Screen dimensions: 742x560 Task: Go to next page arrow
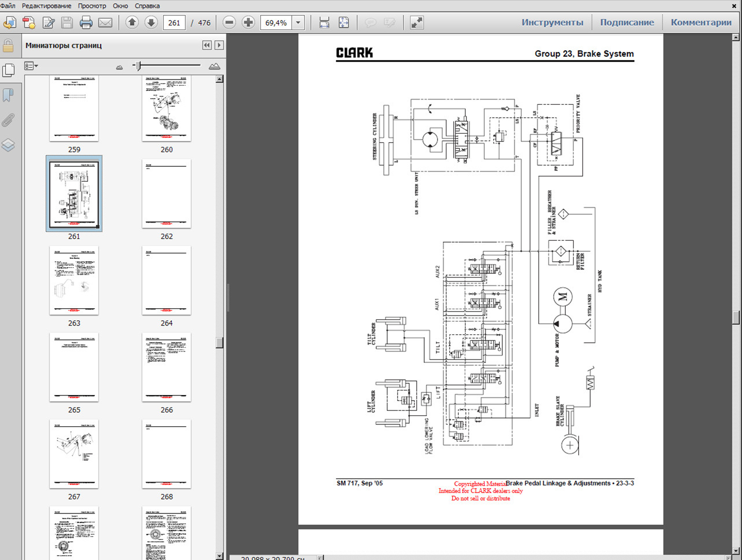tap(151, 23)
